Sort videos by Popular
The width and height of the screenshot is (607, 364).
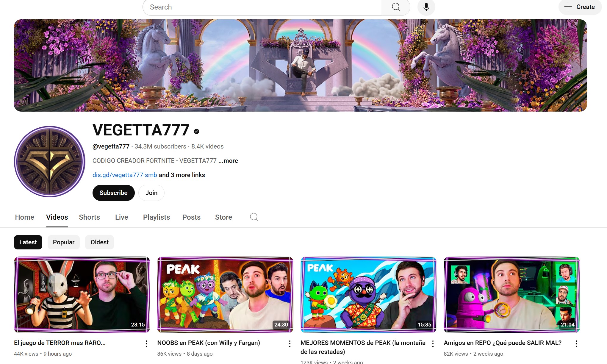click(x=64, y=242)
